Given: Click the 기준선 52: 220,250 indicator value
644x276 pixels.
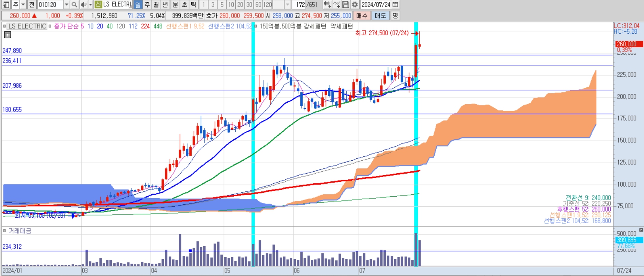Looking at the screenshot, I should click(587, 204).
